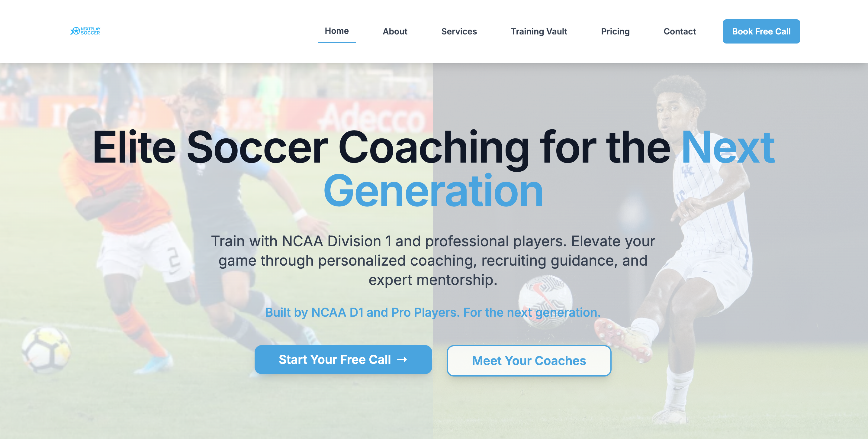868x443 pixels.
Task: Click the Built by NCAA D1 tagline
Action: (433, 312)
